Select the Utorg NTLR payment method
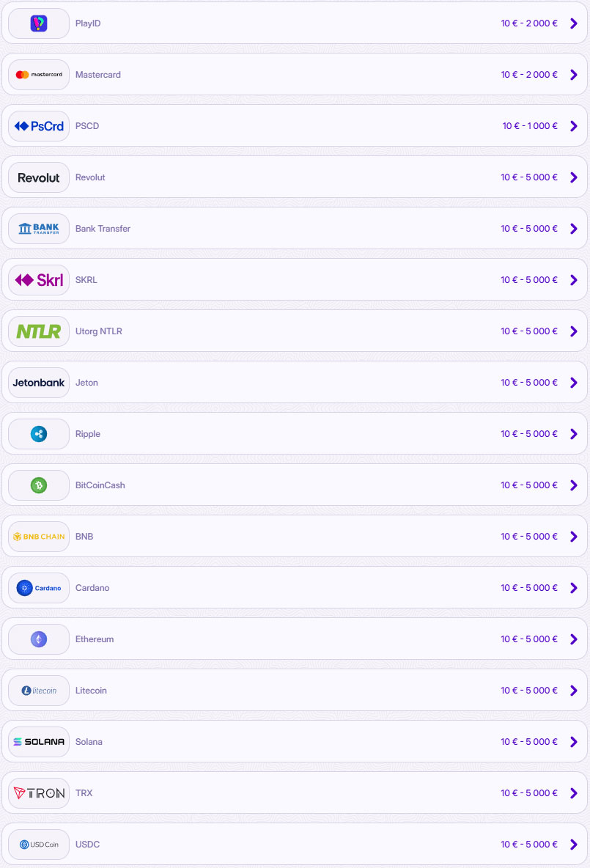The width and height of the screenshot is (590, 868). 295,331
